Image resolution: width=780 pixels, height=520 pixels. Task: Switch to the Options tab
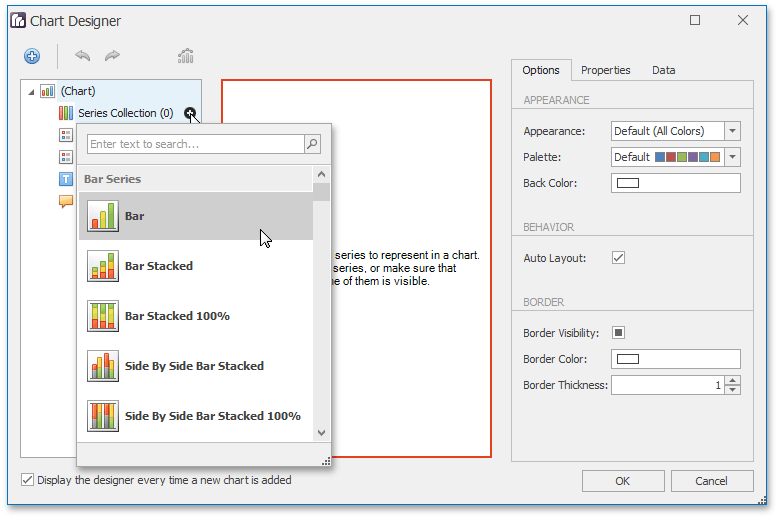pos(541,70)
